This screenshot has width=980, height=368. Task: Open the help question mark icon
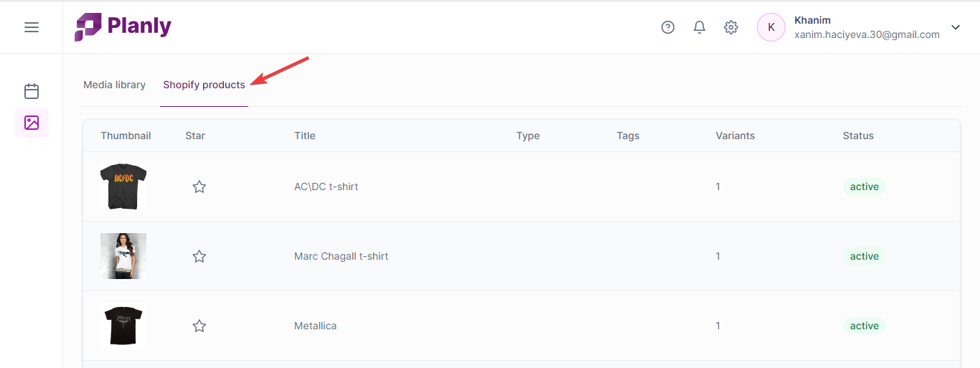(668, 27)
